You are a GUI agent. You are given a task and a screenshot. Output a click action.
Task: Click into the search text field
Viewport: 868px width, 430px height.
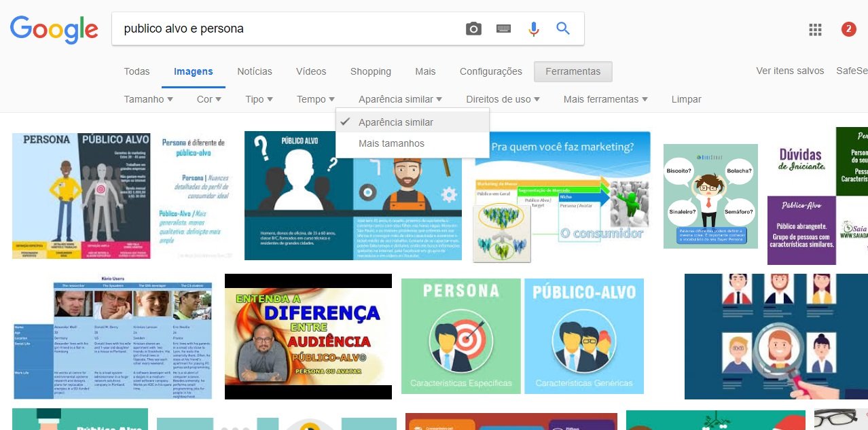[285, 29]
